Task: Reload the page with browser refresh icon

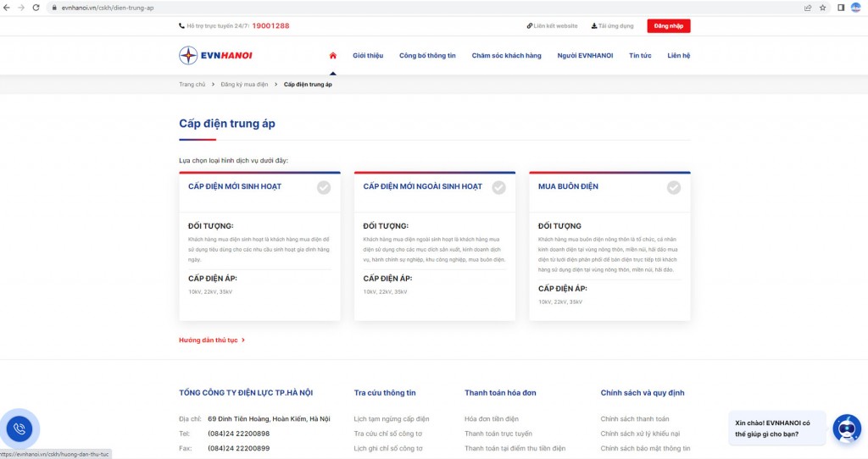Action: tap(36, 8)
